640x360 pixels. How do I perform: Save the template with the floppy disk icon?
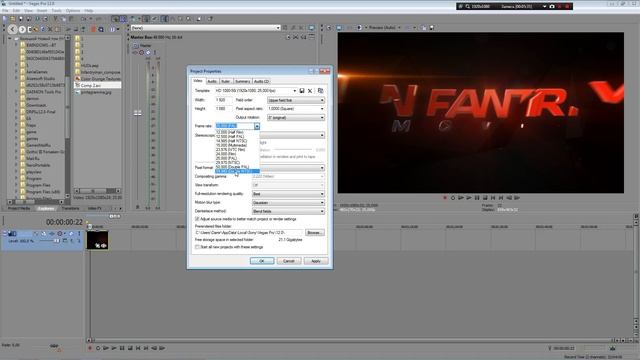coord(302,91)
